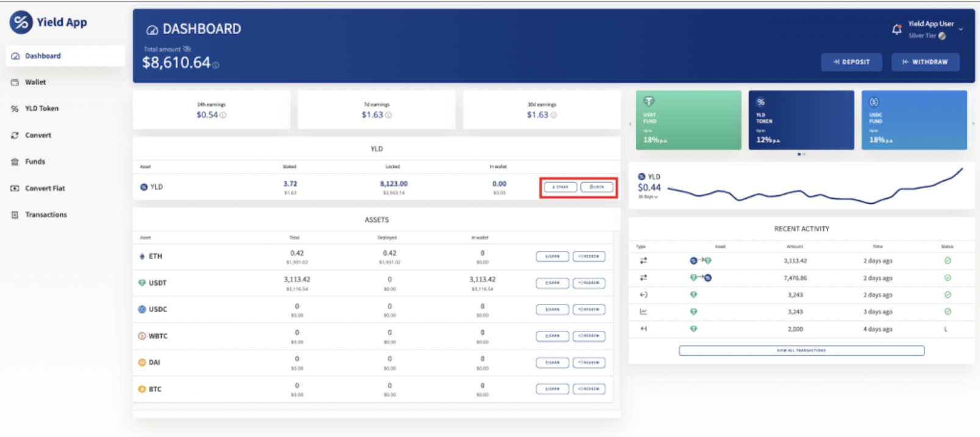Click the locked YLD value 8,123.00

394,184
